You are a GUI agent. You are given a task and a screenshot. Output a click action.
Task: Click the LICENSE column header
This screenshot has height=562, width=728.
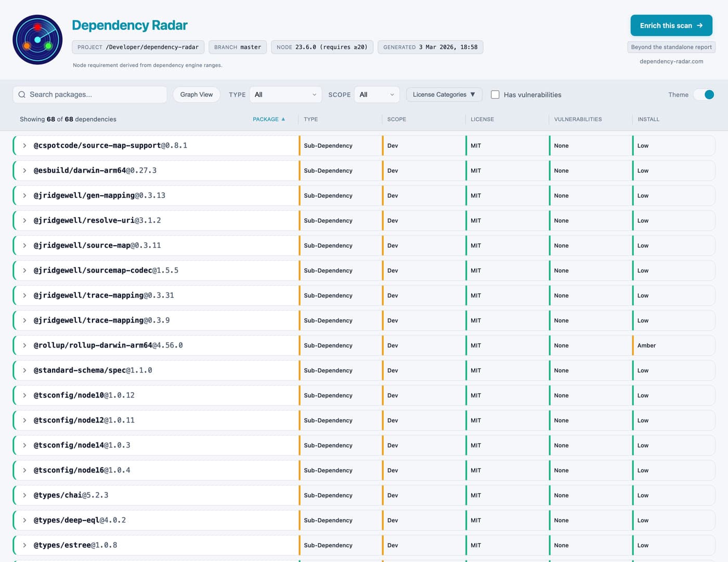point(482,119)
